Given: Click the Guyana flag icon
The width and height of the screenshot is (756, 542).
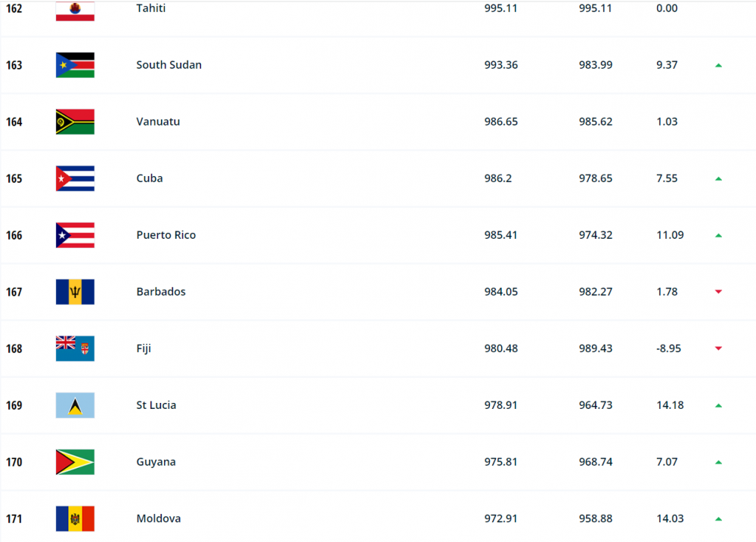Looking at the screenshot, I should coord(75,462).
